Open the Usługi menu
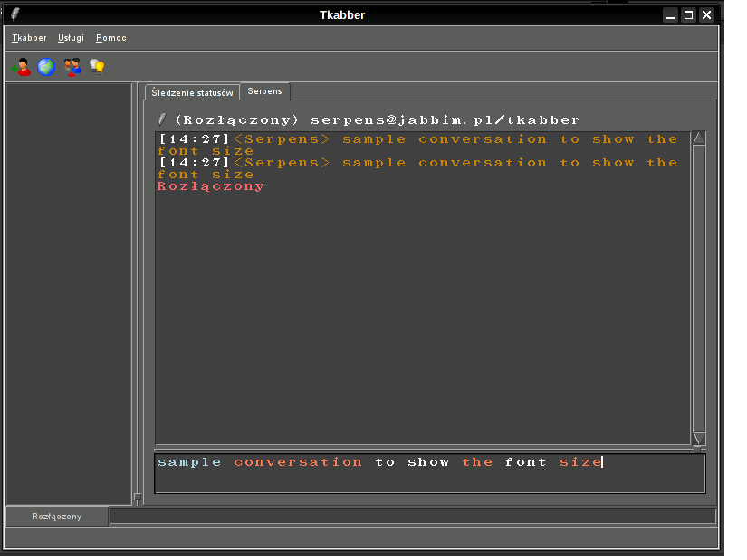The height and width of the screenshot is (560, 747). tap(71, 38)
